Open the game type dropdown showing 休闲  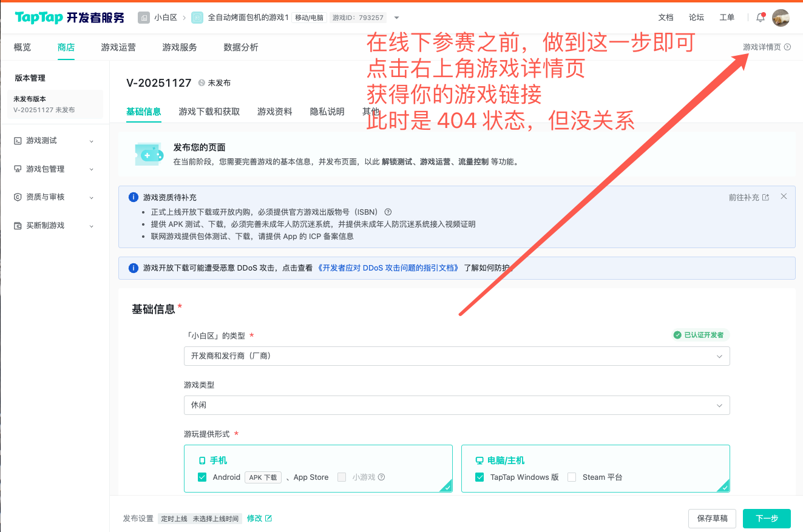click(456, 405)
